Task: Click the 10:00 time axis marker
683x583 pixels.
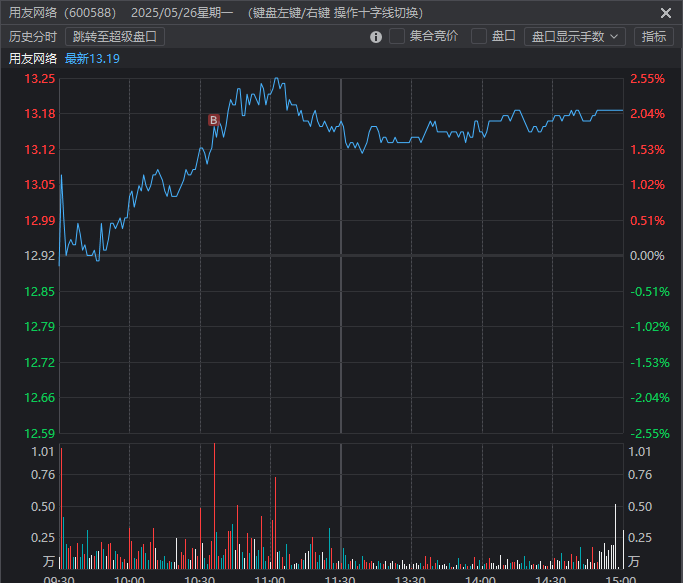Action: (x=130, y=578)
